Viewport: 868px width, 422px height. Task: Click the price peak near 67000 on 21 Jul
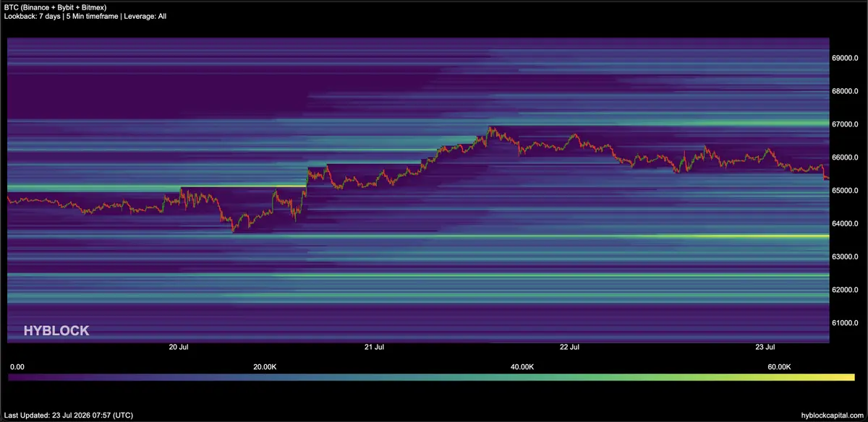[490, 129]
